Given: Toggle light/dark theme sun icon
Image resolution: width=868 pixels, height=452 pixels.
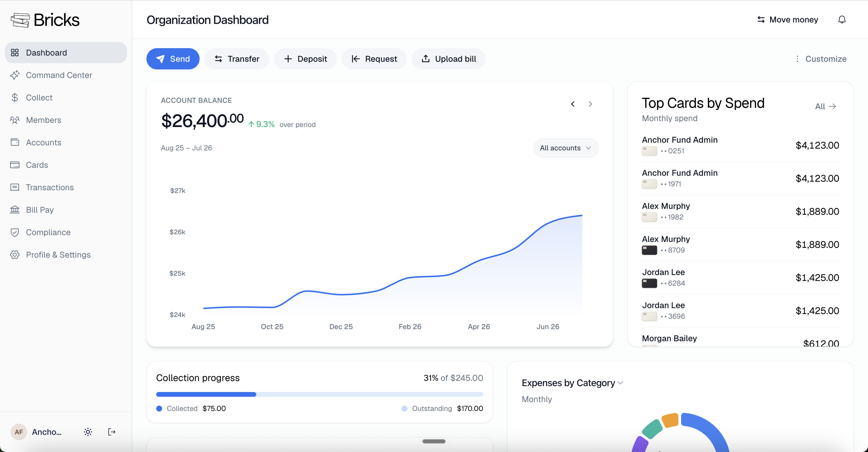Looking at the screenshot, I should [88, 432].
